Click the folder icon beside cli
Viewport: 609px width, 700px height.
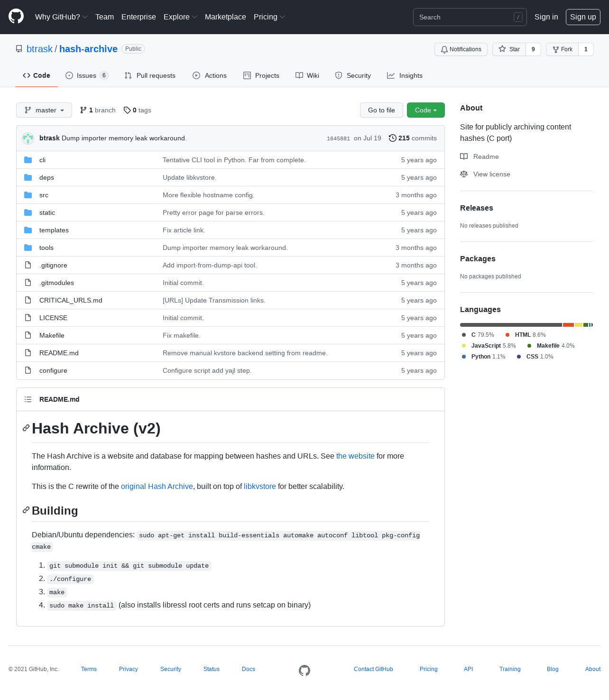28,160
